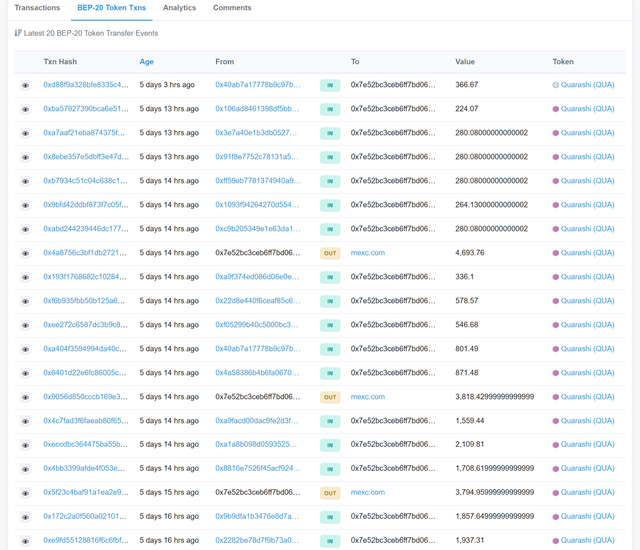Open sender address 0xc9b205349e1e63da1
The height and width of the screenshot is (550, 640).
pos(258,229)
